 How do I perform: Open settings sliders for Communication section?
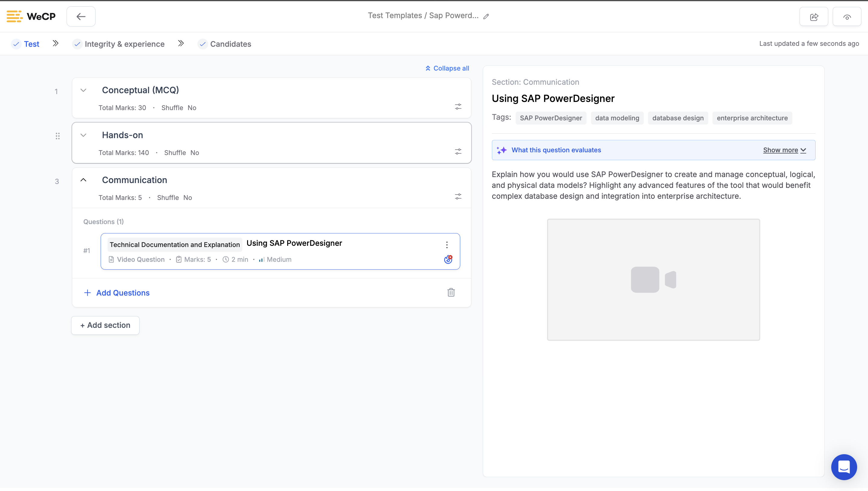(458, 197)
